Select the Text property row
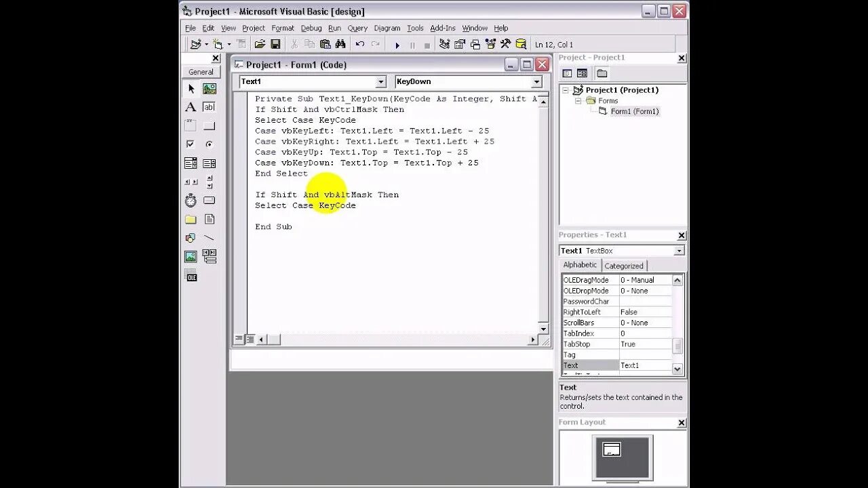The height and width of the screenshot is (488, 868). [616, 365]
